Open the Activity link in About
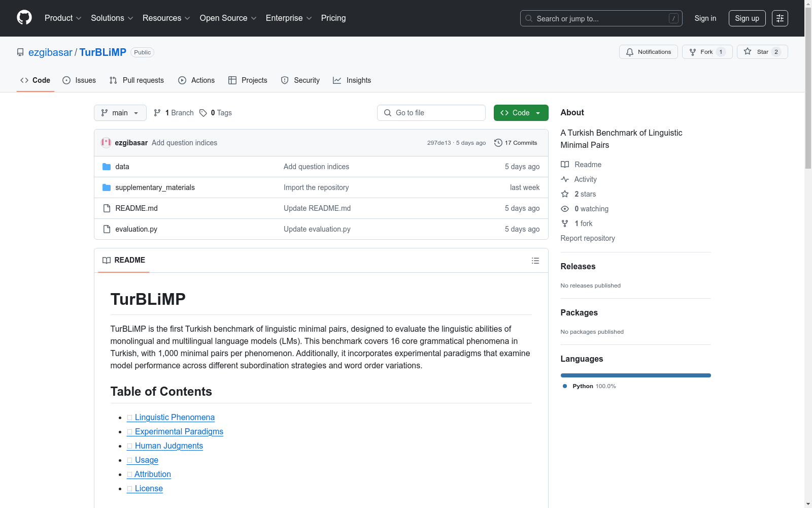The image size is (812, 508). pos(579,179)
